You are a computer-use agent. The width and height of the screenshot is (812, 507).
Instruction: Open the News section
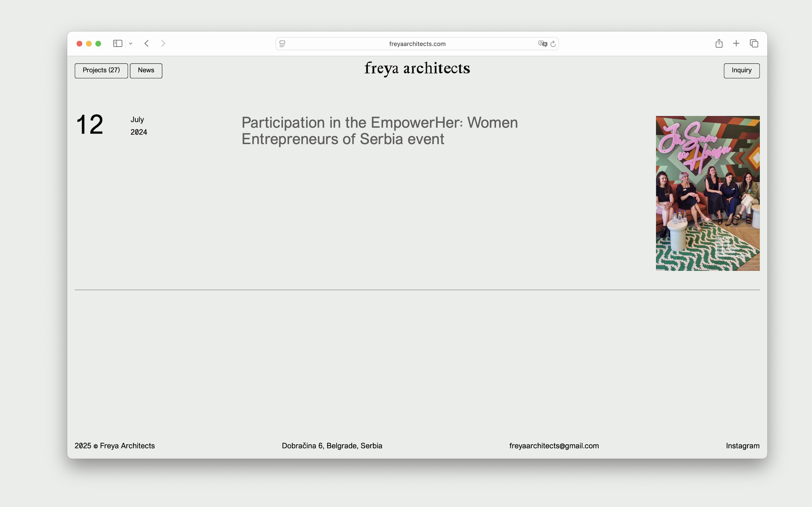tap(146, 70)
